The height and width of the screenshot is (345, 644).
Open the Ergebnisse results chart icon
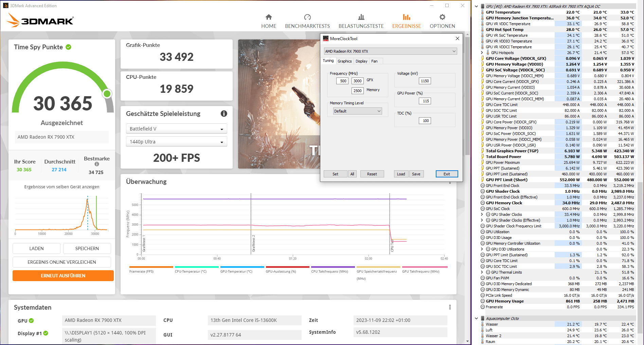click(x=407, y=17)
